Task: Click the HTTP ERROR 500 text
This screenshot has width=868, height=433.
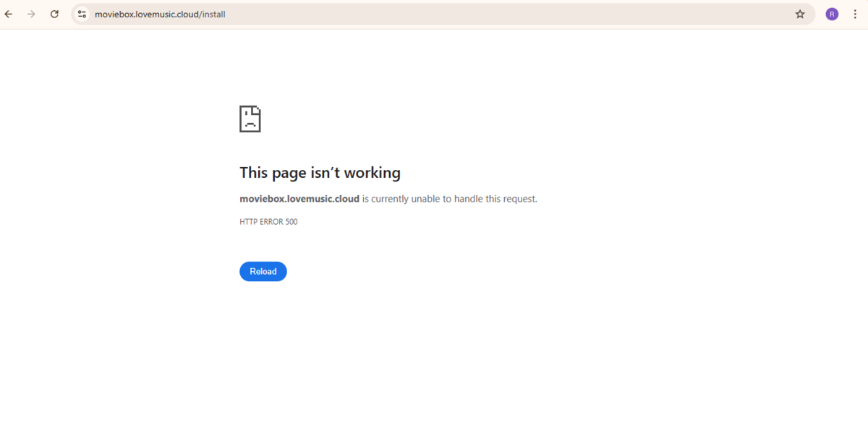Action: tap(268, 222)
